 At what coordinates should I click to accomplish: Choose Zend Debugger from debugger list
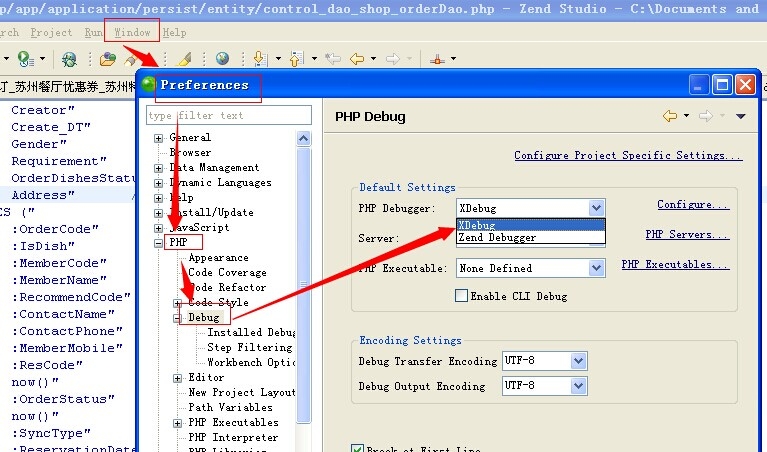[x=531, y=237]
